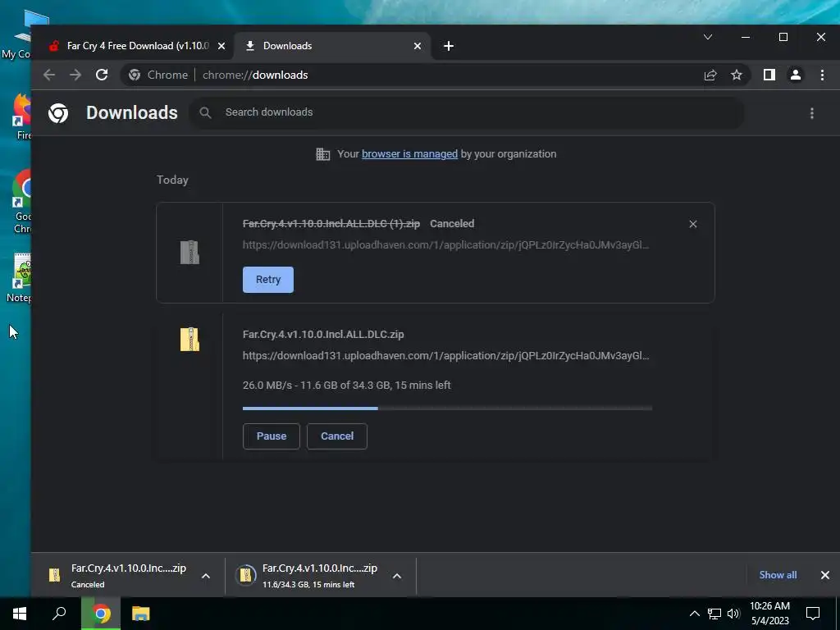The width and height of the screenshot is (840, 630).
Task: Click the active download's uploadhaven URL
Action: click(445, 356)
